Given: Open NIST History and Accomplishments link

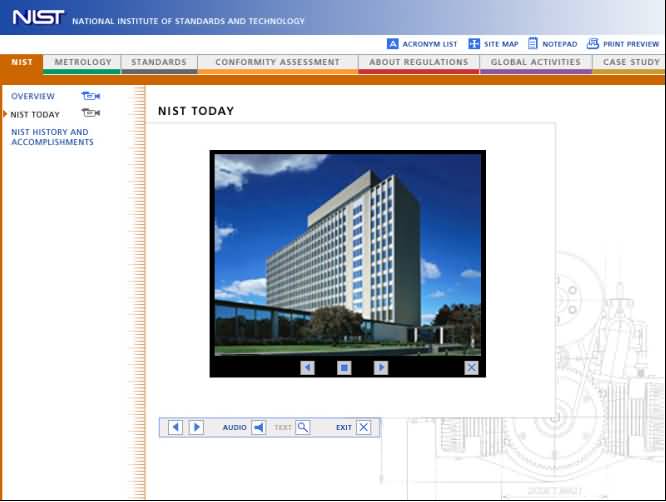Looking at the screenshot, I should pyautogui.click(x=51, y=137).
